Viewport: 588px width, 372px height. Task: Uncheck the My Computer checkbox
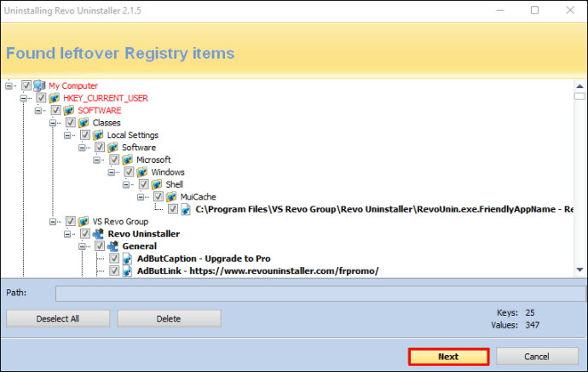click(26, 85)
